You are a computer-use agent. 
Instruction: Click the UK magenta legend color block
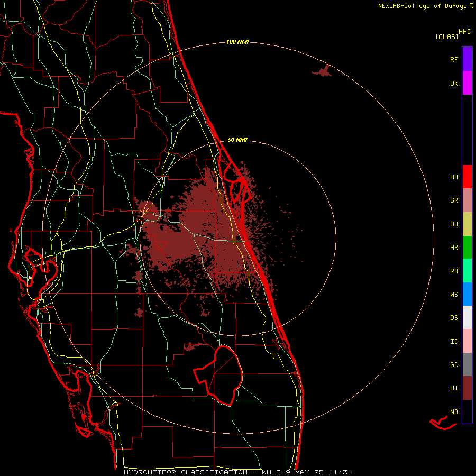click(467, 83)
